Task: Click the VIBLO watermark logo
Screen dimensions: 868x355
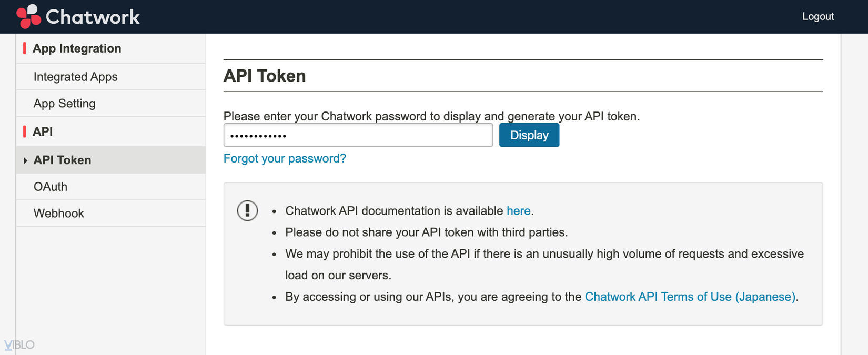Action: 19,345
